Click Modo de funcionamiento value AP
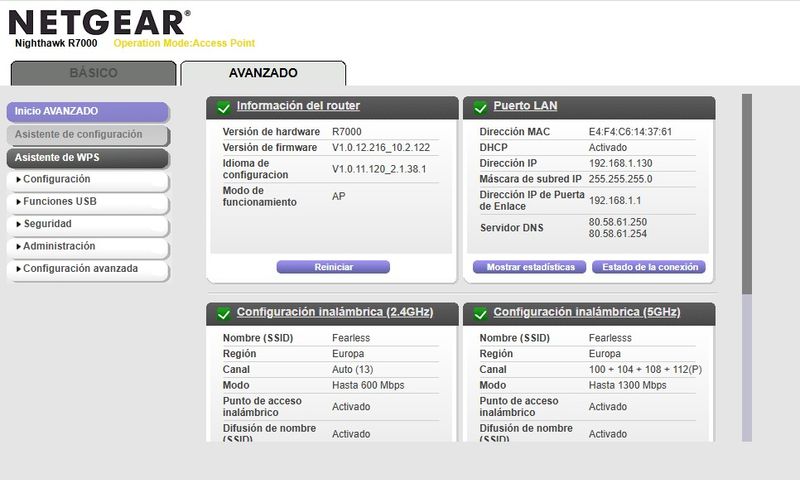Screen dimensions: 800x480 pos(339,196)
